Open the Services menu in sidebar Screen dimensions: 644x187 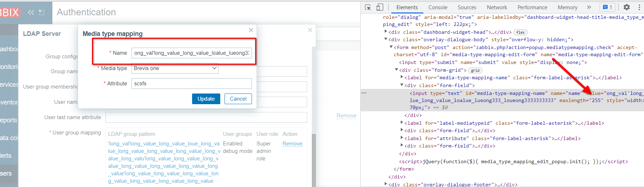9,85
